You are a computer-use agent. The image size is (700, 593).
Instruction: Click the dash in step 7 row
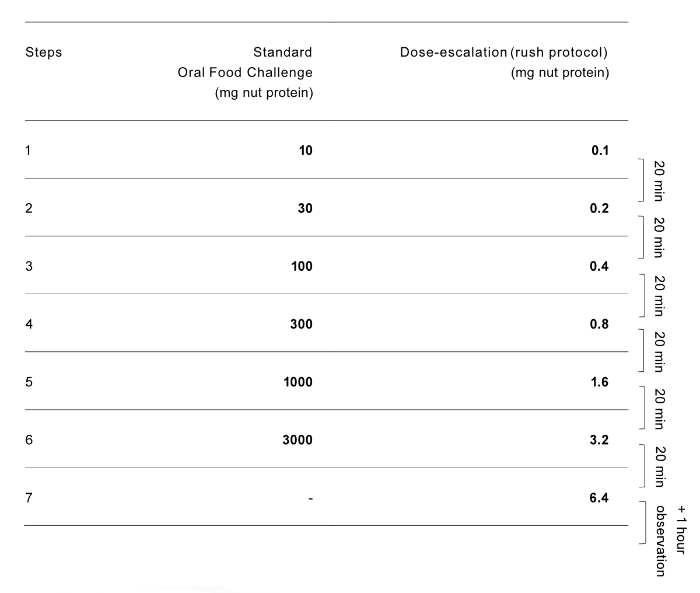(311, 499)
